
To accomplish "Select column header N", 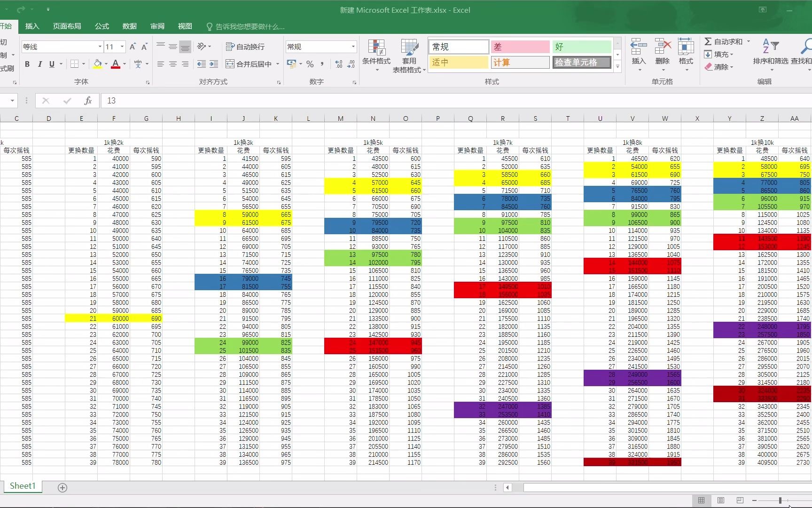I will 373,119.
